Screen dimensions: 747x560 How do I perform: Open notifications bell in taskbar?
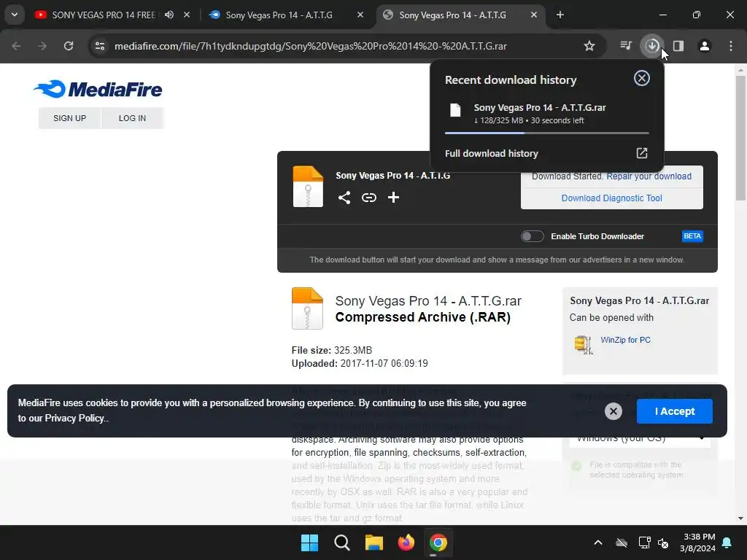pyautogui.click(x=727, y=542)
